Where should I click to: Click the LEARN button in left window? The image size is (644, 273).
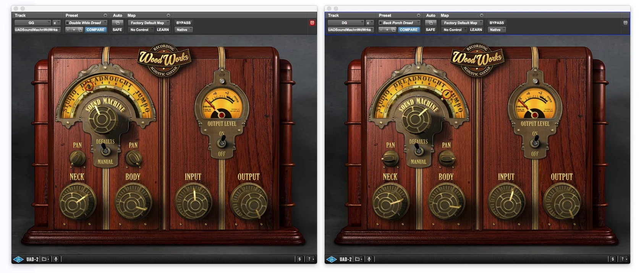click(163, 30)
